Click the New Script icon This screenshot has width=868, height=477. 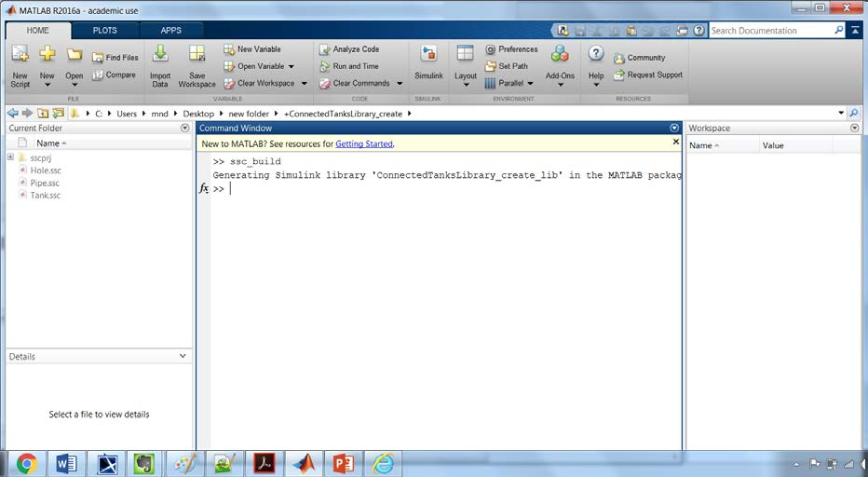click(x=20, y=54)
